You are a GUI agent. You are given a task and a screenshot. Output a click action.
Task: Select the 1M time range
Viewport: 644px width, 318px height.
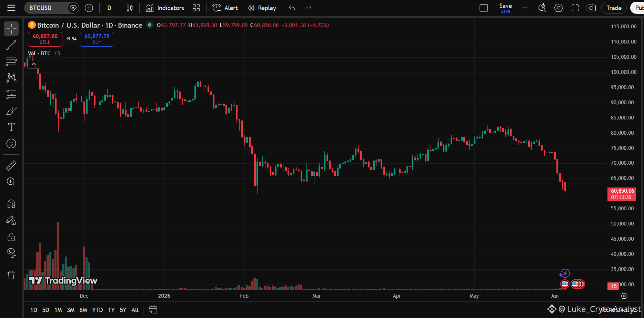pos(58,310)
